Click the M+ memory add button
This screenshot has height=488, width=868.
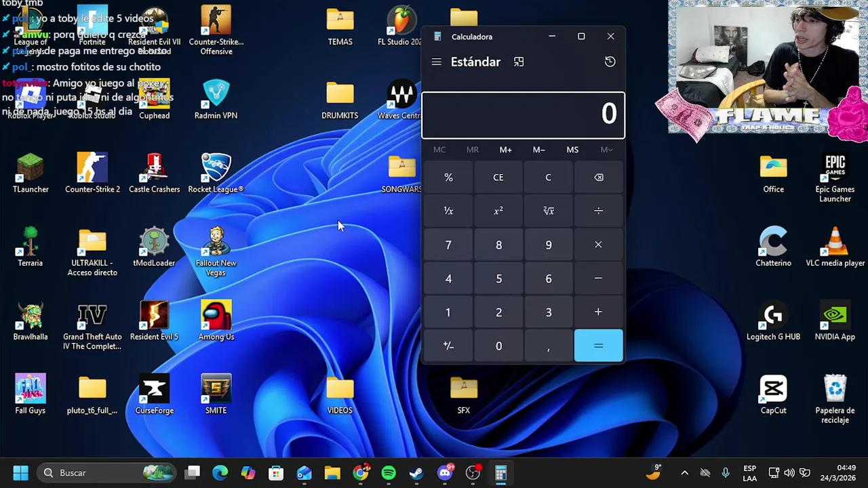505,150
